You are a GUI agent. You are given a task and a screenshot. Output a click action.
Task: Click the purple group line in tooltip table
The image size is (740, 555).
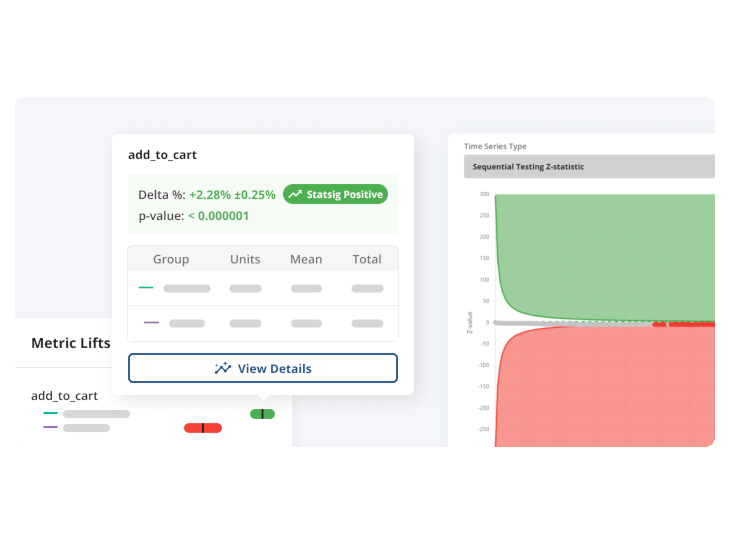click(x=151, y=323)
